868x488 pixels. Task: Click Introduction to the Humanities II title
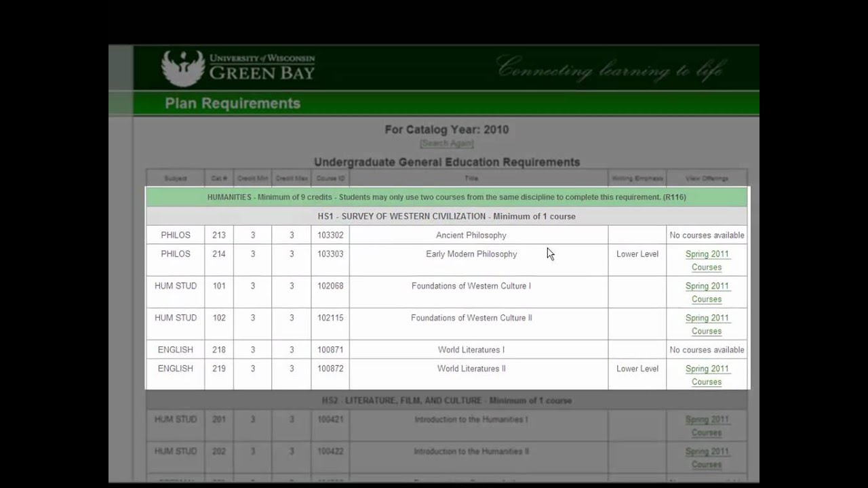(x=471, y=451)
